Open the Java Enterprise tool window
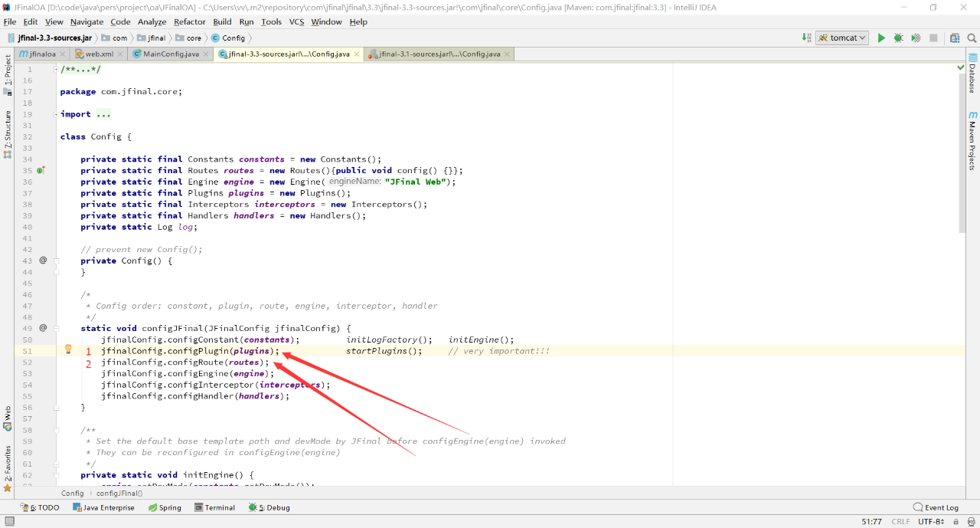980x528 pixels. point(103,507)
